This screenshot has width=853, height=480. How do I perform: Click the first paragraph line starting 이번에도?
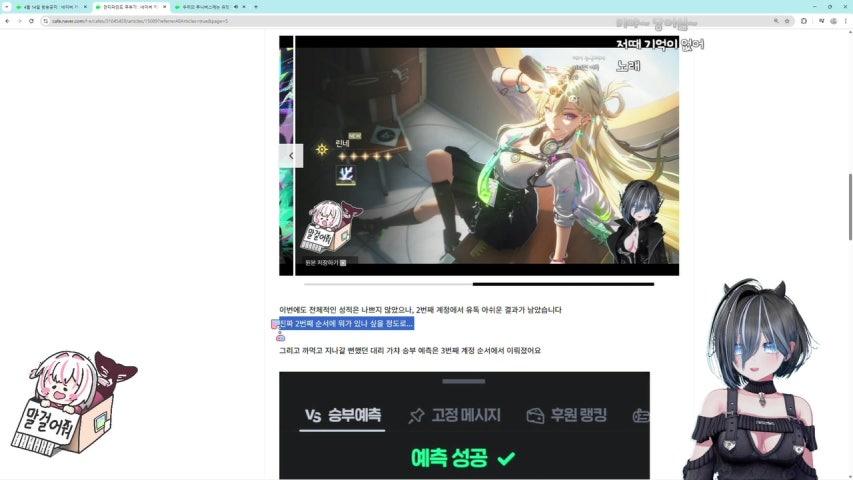(x=420, y=310)
